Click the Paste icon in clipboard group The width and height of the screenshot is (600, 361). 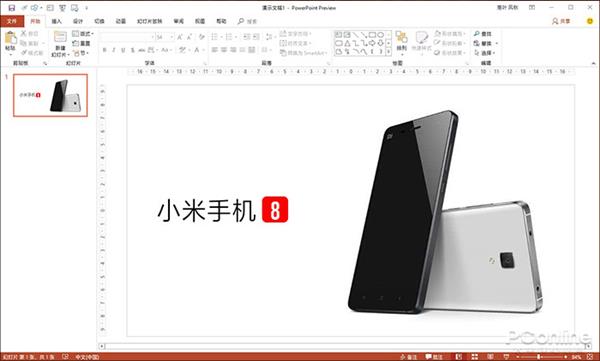click(10, 38)
